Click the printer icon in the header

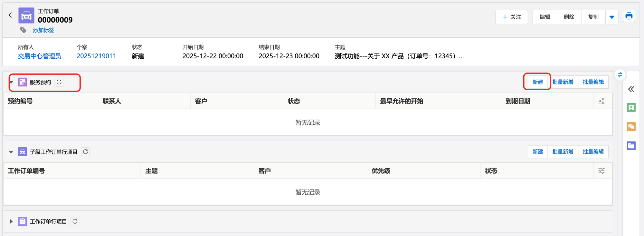[x=629, y=16]
